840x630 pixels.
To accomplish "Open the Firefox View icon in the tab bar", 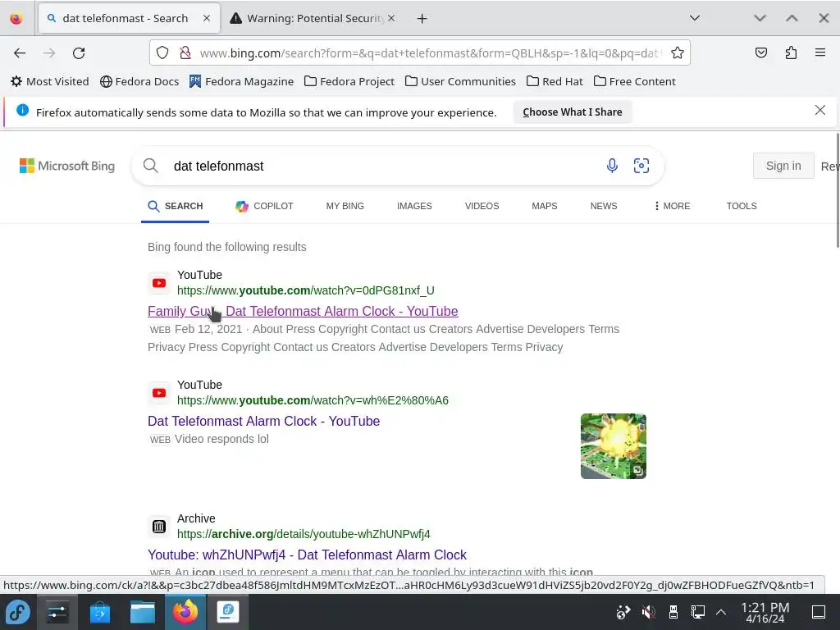I will tap(16, 18).
